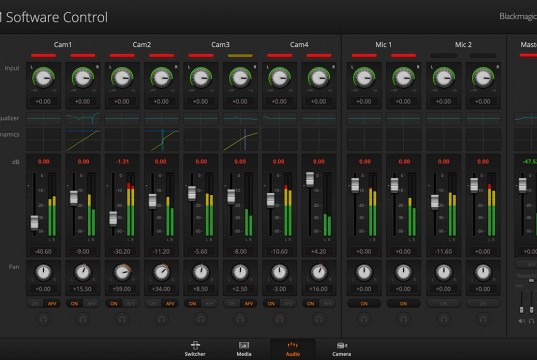537x360 pixels.
Task: Click pan knob showing +59.00
Action: coord(122,273)
